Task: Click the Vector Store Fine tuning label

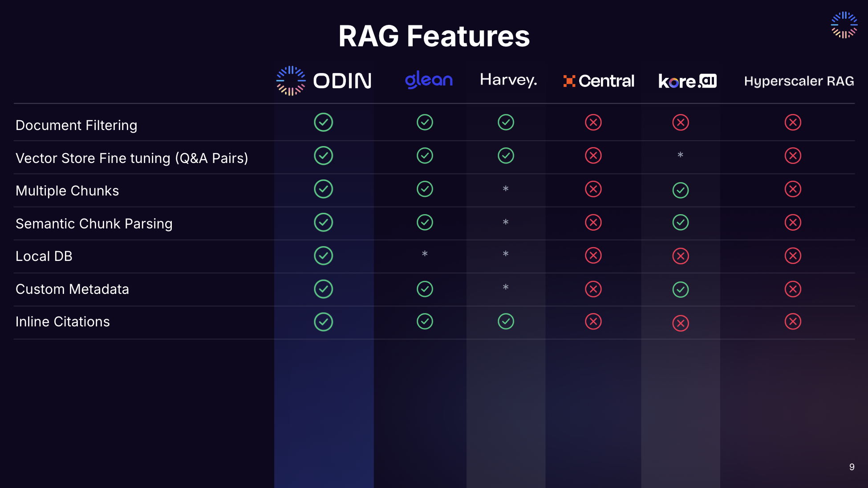Action: (132, 158)
